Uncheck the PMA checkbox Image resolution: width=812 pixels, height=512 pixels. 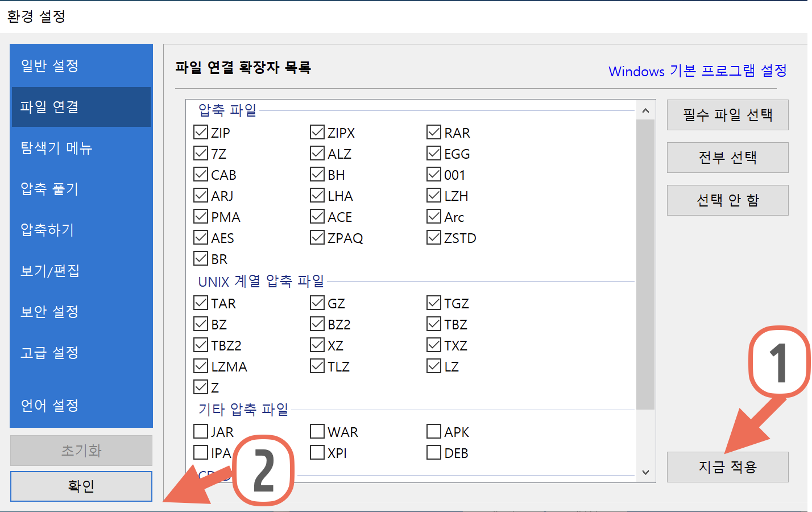click(201, 217)
